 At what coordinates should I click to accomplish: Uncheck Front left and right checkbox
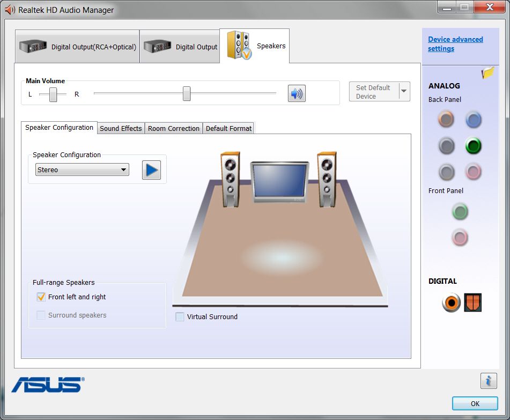[41, 297]
